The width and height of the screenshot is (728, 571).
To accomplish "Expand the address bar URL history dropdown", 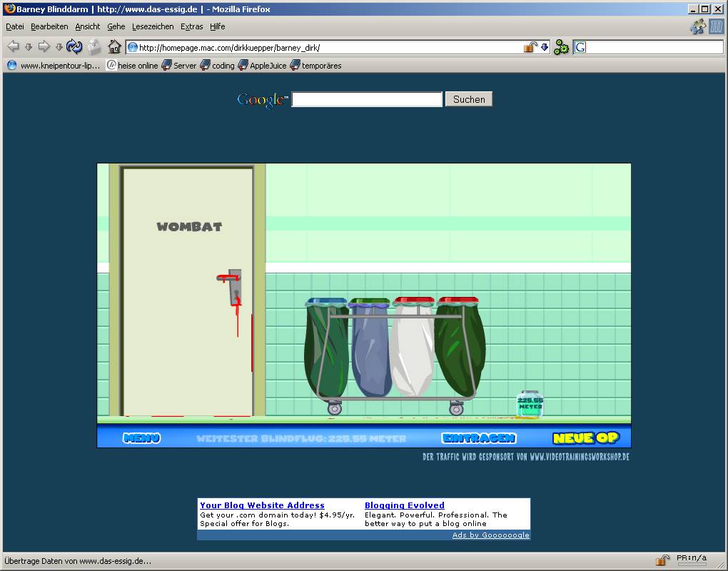I will [x=545, y=47].
